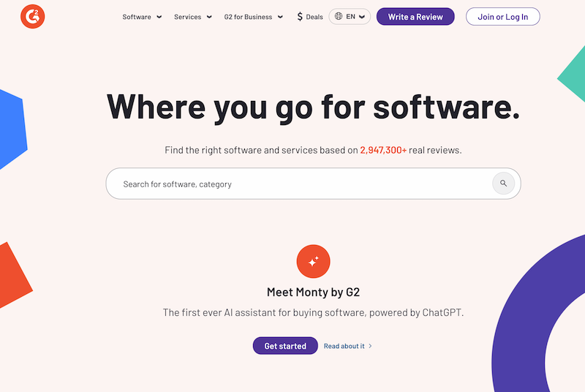This screenshot has height=392, width=585.
Task: Click the dollar sign Deals icon
Action: tap(300, 17)
